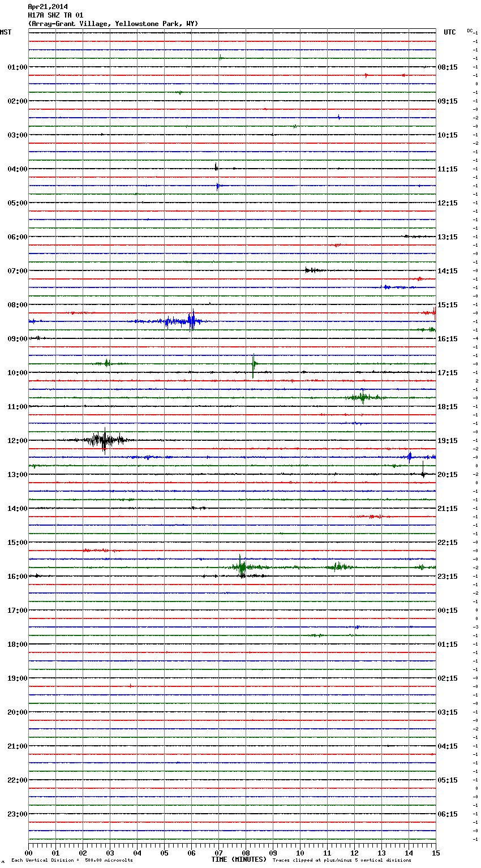
Task: Click the 16:00 MST row label
Action: [x=18, y=577]
